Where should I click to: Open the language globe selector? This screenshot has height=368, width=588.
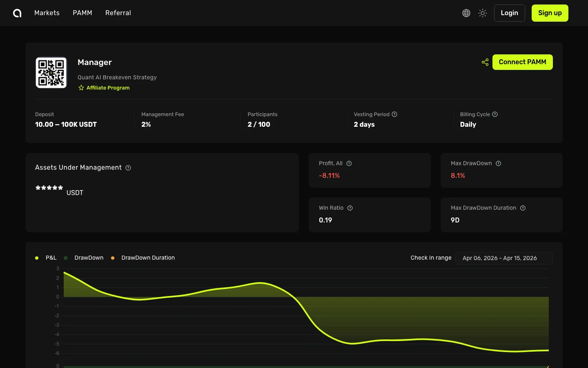click(466, 13)
